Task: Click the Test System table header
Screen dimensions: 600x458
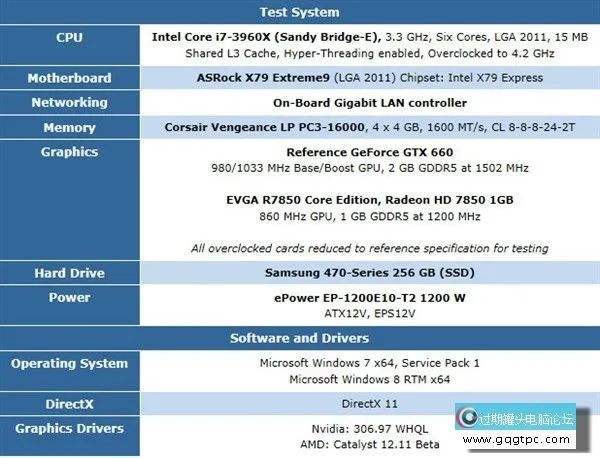Action: click(x=299, y=12)
